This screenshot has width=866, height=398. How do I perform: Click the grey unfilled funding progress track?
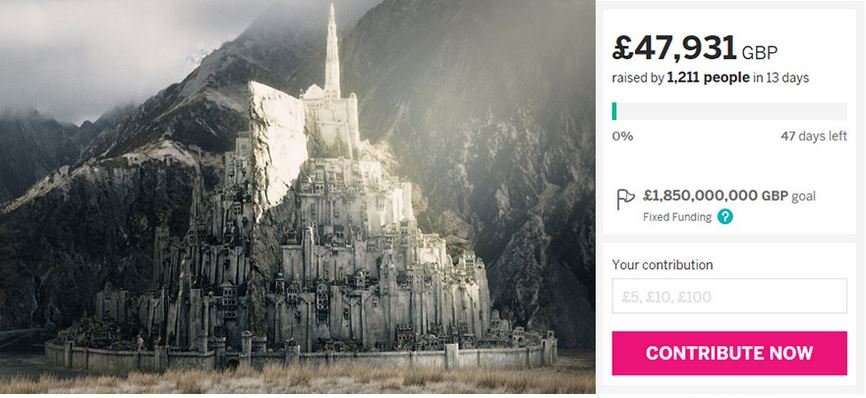pos(732,111)
